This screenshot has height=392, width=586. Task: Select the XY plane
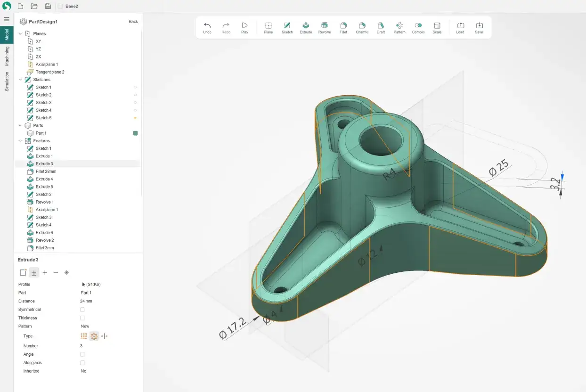tap(38, 41)
